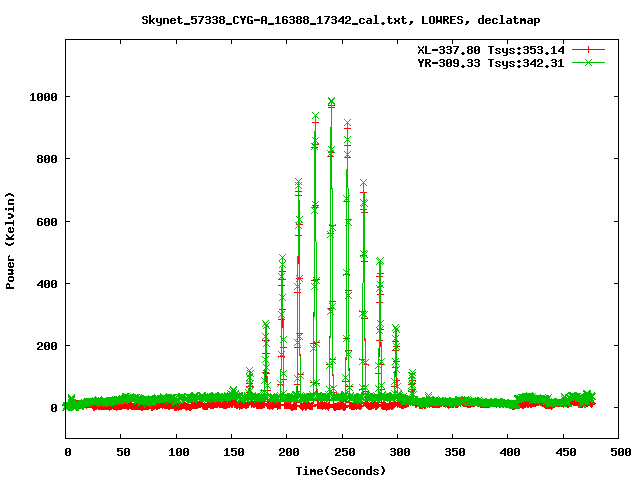Screen dimensions: 640x480
Task: Click the 'Time(Seconds)' x-axis label
Action: [341, 471]
